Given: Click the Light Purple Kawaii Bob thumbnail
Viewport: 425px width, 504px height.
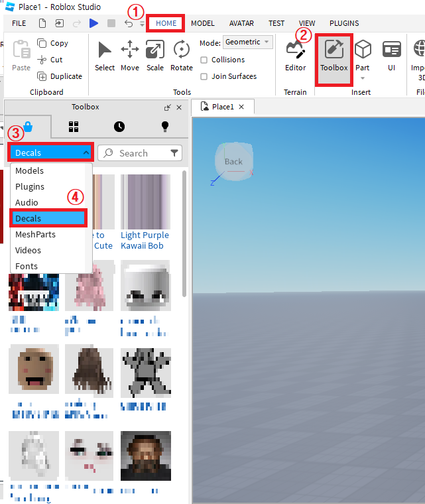Looking at the screenshot, I should tap(146, 202).
